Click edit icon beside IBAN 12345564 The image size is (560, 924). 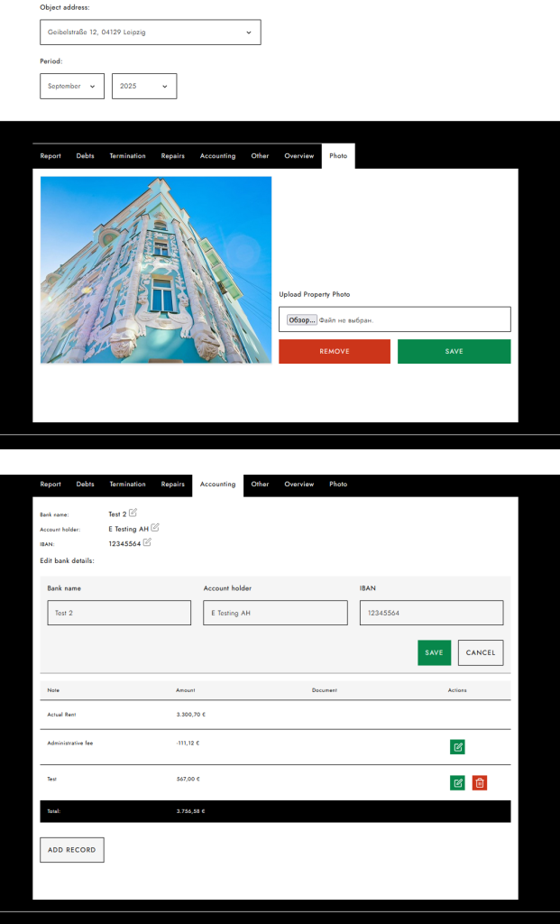pos(147,542)
